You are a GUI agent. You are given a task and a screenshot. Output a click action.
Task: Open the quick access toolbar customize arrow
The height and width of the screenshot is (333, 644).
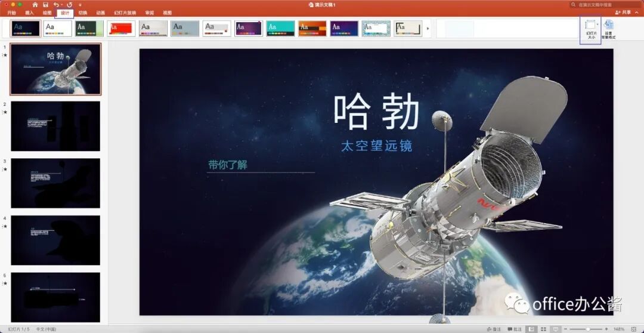click(x=80, y=5)
